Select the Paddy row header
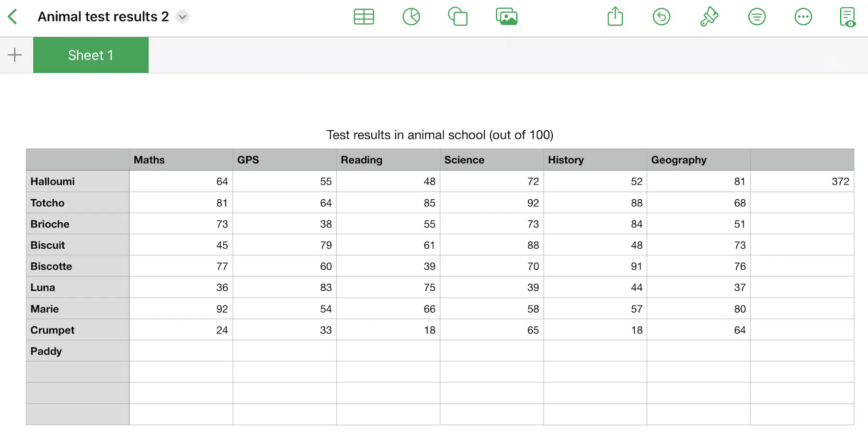The height and width of the screenshot is (433, 868). click(x=78, y=351)
